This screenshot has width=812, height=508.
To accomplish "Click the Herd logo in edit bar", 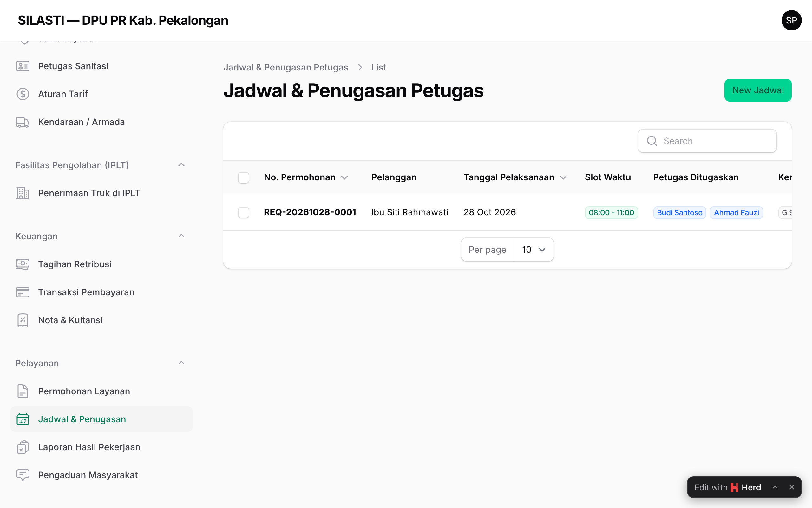I will click(735, 487).
